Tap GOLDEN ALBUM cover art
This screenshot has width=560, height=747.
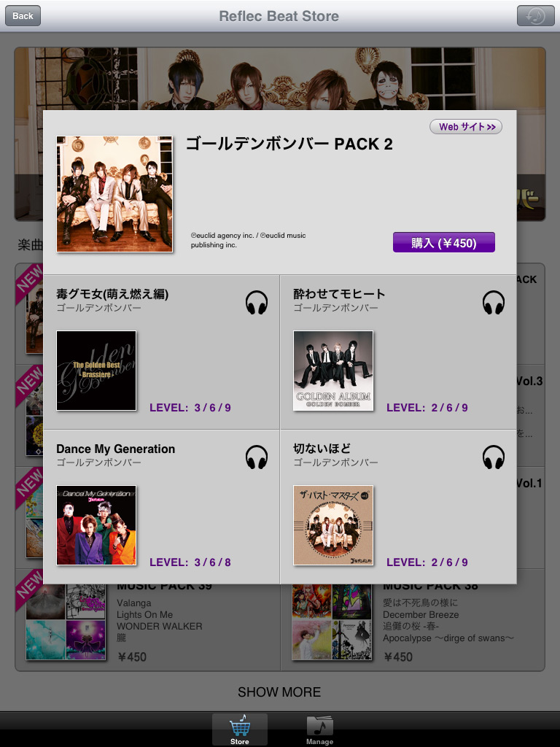pos(333,371)
